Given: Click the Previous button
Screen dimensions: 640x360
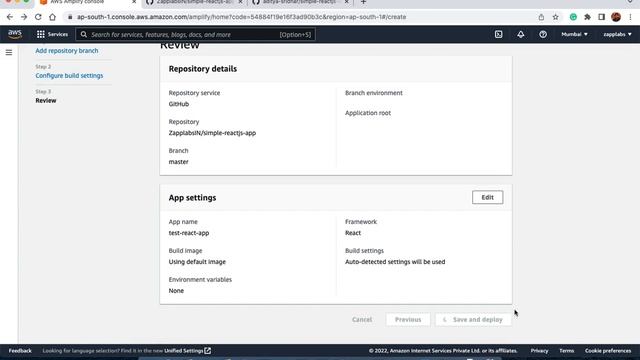Looking at the screenshot, I should tap(408, 319).
